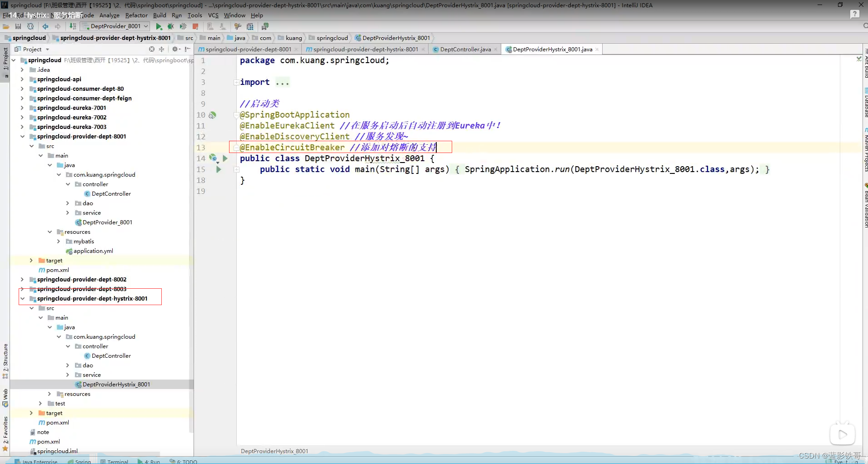Screen dimensions: 868x464
Task: Open Project Structure toolbar icon
Action: (x=250, y=26)
